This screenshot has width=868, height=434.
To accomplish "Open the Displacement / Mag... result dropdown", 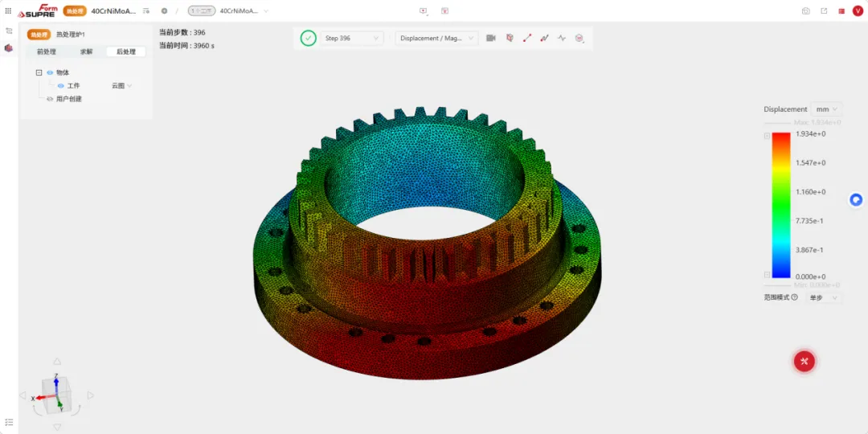I will tap(436, 39).
